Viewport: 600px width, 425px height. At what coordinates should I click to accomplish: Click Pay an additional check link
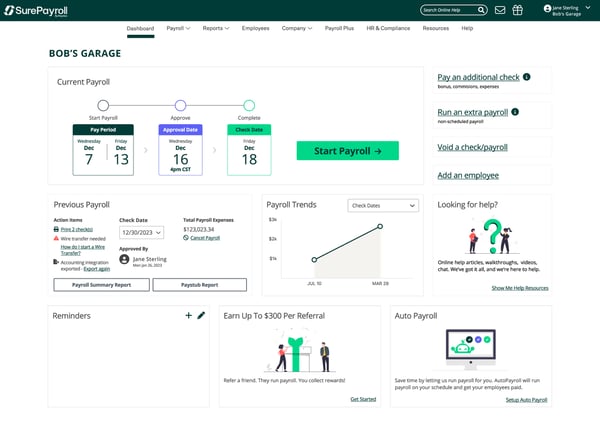[x=478, y=77]
